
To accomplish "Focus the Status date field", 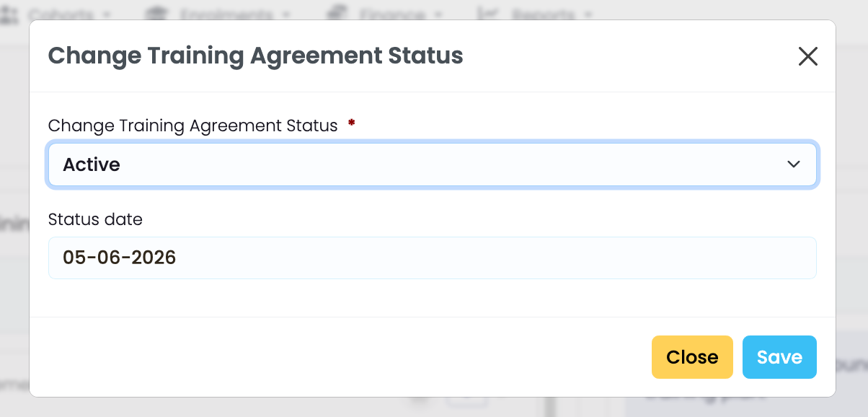I will 433,258.
